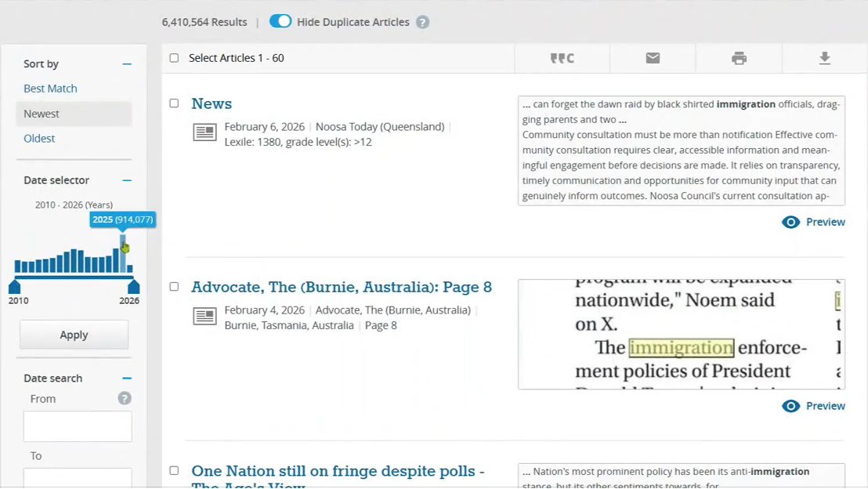Print selected articles via printer icon
Viewport: 868px width, 489px height.
(739, 58)
